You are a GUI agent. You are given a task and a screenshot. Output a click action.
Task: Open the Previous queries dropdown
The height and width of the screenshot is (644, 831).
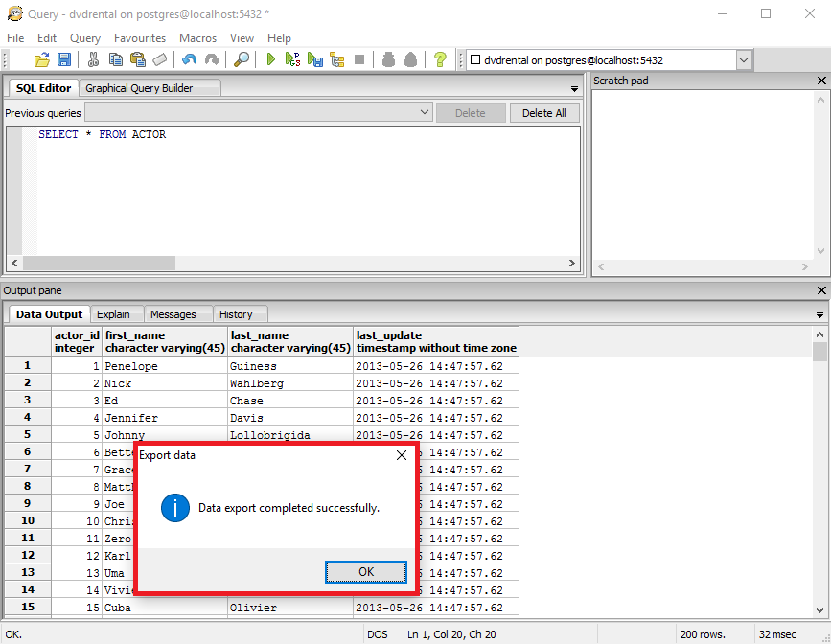pyautogui.click(x=425, y=113)
